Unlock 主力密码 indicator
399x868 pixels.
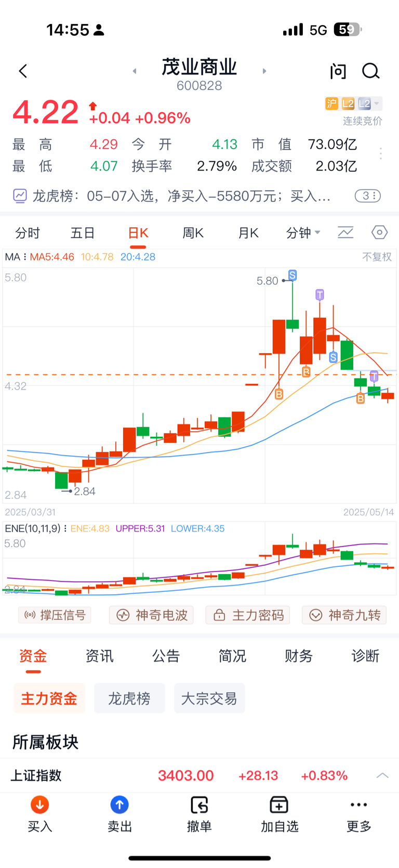(x=248, y=615)
